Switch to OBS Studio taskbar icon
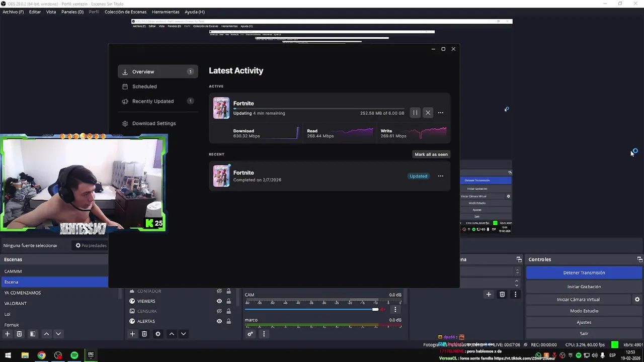The image size is (644, 362). [58, 355]
